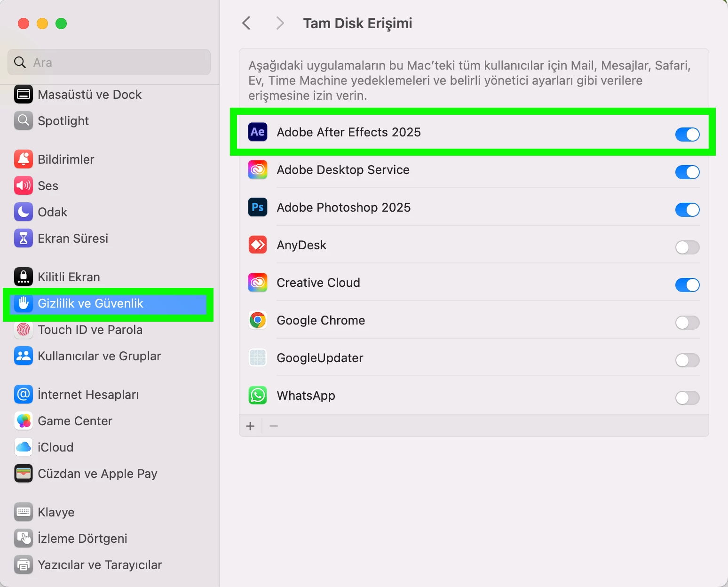Click the İzleme Dörtgeni trackpad icon
This screenshot has height=587, width=728.
pyautogui.click(x=24, y=539)
